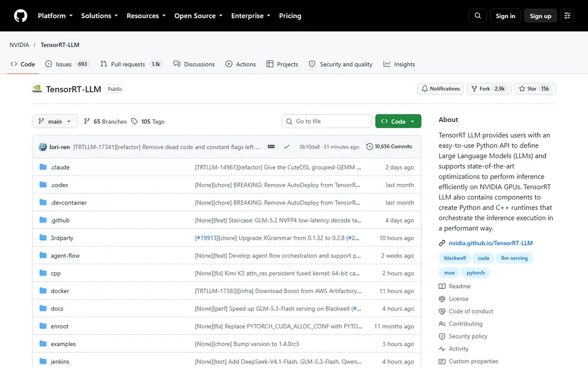588x368 pixels.
Task: View the 65 Branches link
Action: (x=105, y=121)
